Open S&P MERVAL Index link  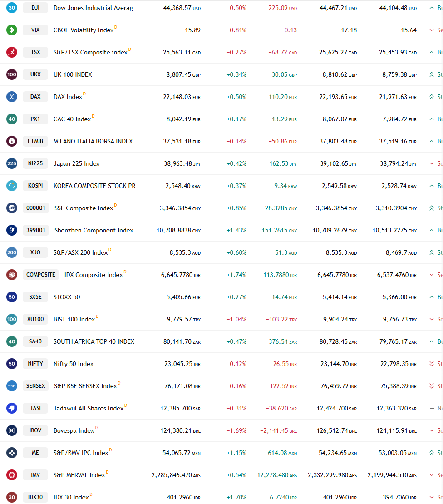pos(79,475)
